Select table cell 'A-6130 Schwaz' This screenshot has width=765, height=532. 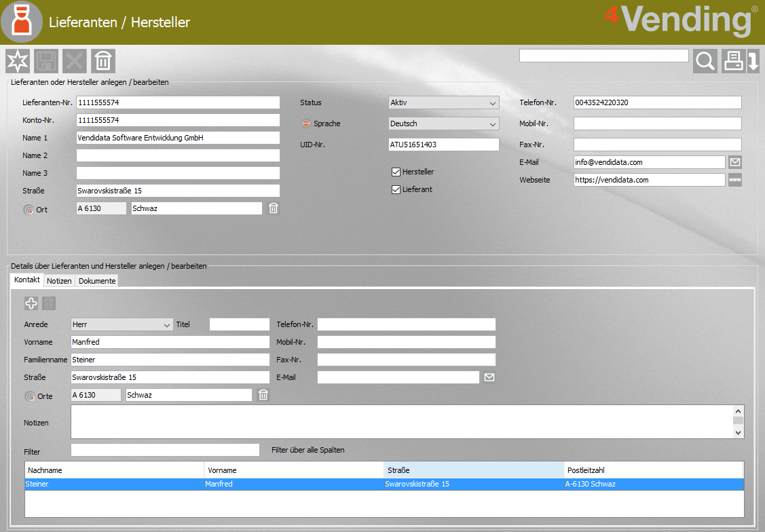tap(654, 484)
